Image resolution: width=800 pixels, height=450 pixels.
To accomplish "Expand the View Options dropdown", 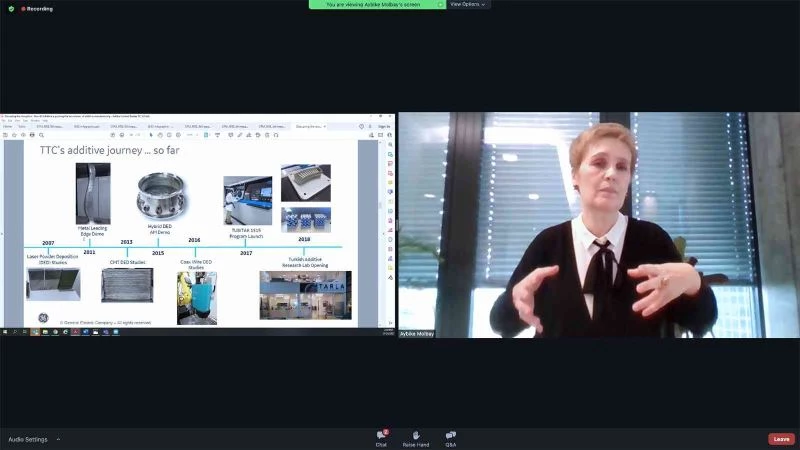I will pyautogui.click(x=468, y=4).
